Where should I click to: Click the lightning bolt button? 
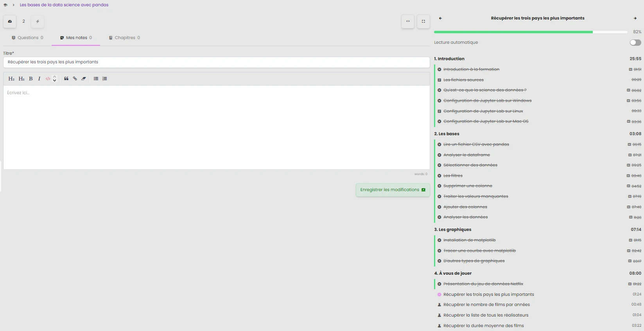(x=38, y=21)
